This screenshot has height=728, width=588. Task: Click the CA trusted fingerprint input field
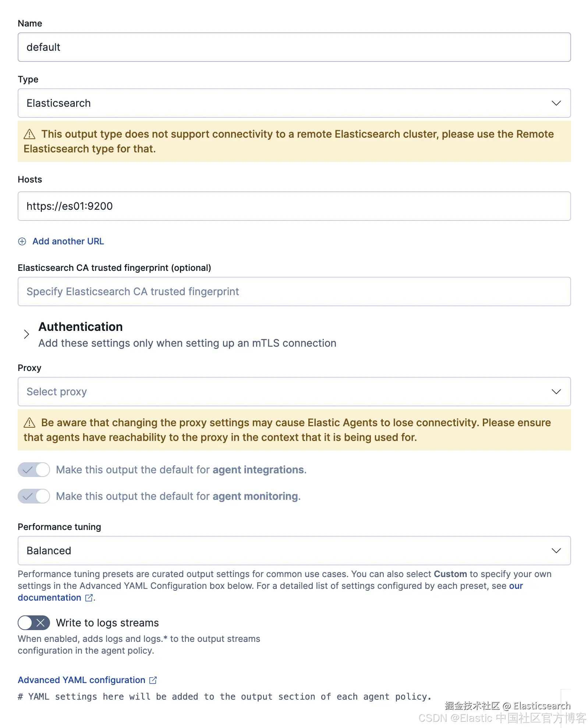(294, 292)
